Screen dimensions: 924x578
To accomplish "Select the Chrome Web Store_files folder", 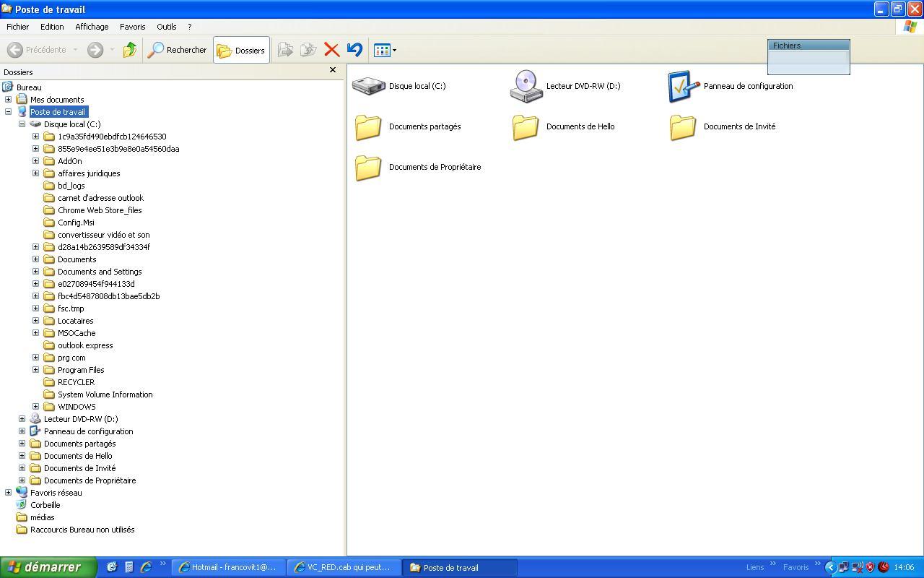I will [100, 210].
